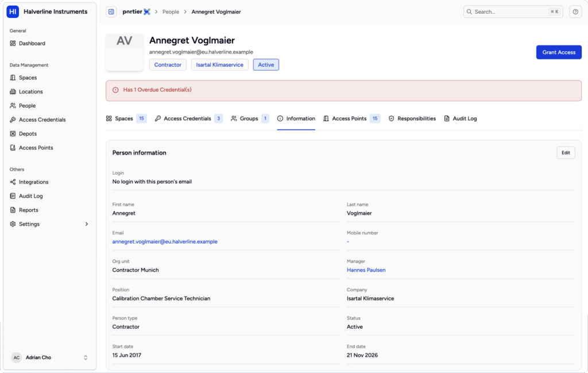Click the Information tab info icon

280,118
